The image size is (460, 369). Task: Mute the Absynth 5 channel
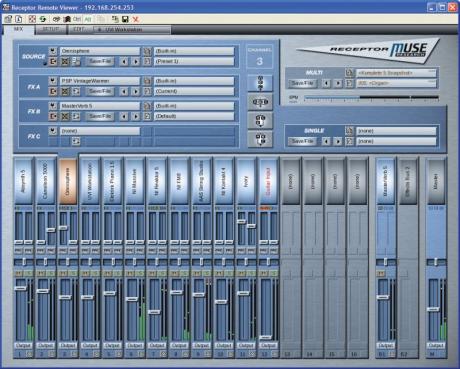(19, 273)
